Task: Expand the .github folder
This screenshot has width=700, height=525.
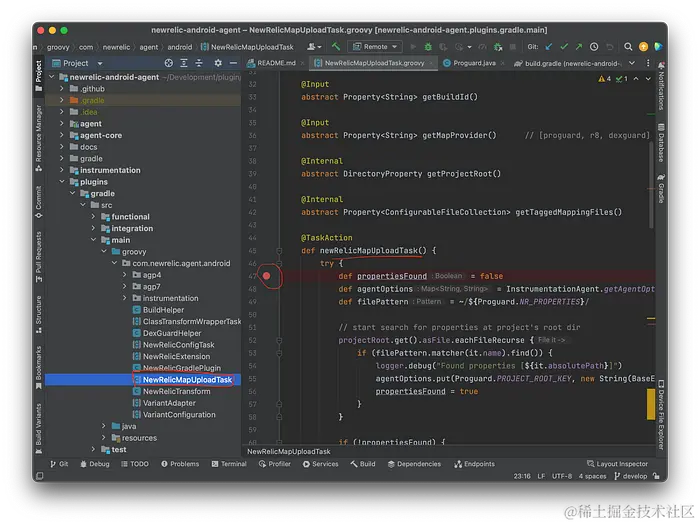Action: coord(62,88)
